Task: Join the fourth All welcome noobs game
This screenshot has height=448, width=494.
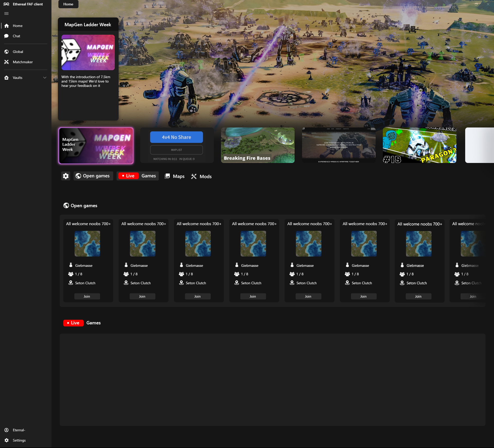Action: click(253, 296)
